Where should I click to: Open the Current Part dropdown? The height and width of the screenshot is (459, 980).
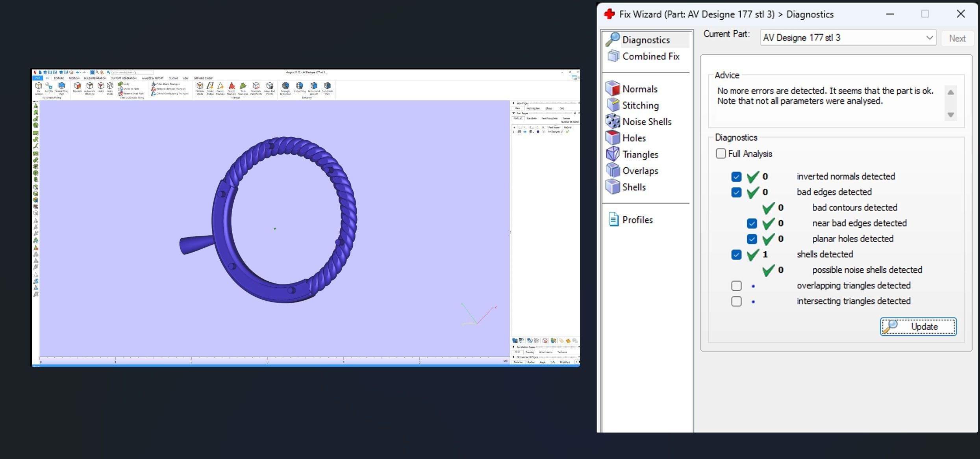click(929, 38)
